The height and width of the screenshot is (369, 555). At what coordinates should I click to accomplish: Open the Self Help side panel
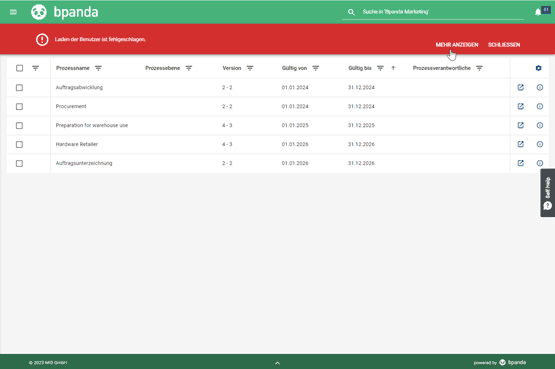pyautogui.click(x=548, y=193)
